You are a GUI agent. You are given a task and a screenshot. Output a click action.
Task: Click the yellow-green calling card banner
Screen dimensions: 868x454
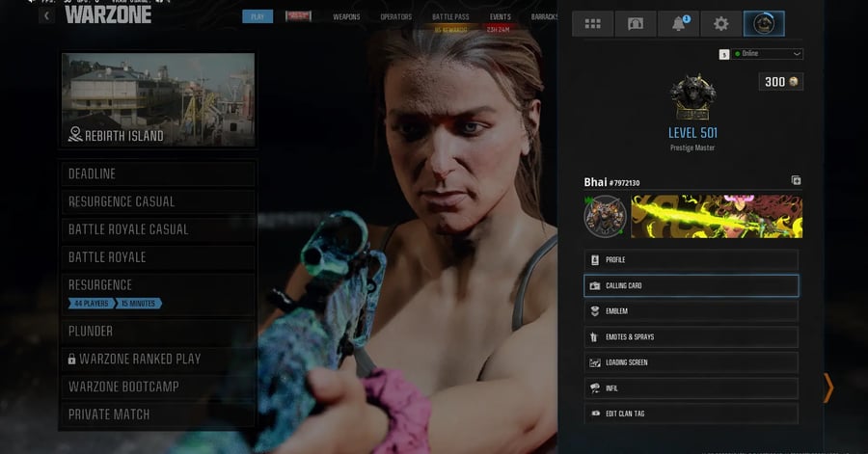(x=717, y=216)
